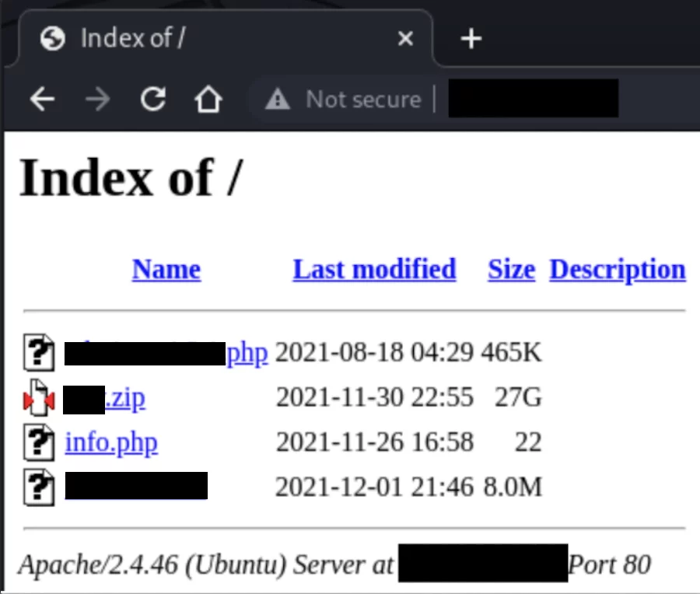Click the browser home icon
Viewport: 700px width, 594px height.
[x=208, y=99]
